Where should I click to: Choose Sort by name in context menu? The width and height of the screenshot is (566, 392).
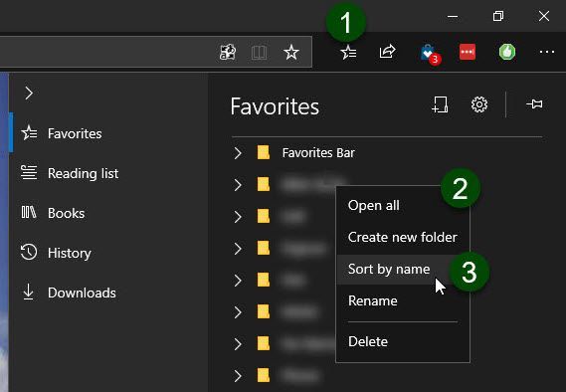point(389,270)
